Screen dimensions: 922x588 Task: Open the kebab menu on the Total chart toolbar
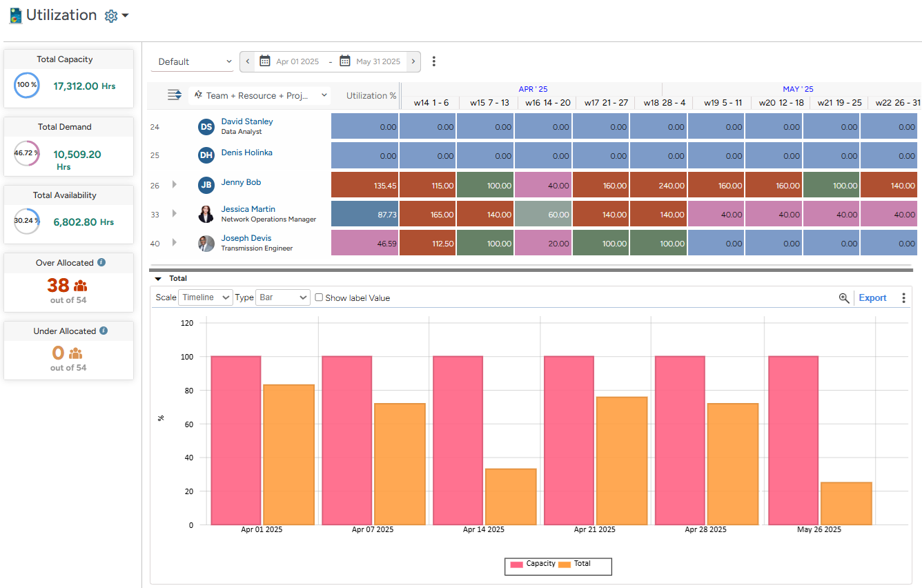904,297
